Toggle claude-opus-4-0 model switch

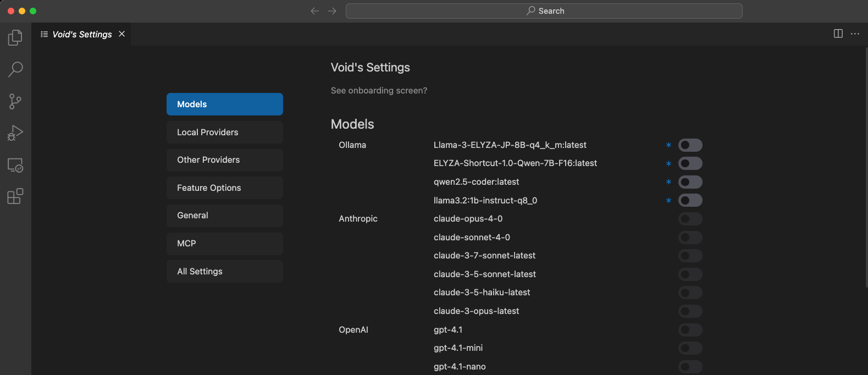click(690, 219)
